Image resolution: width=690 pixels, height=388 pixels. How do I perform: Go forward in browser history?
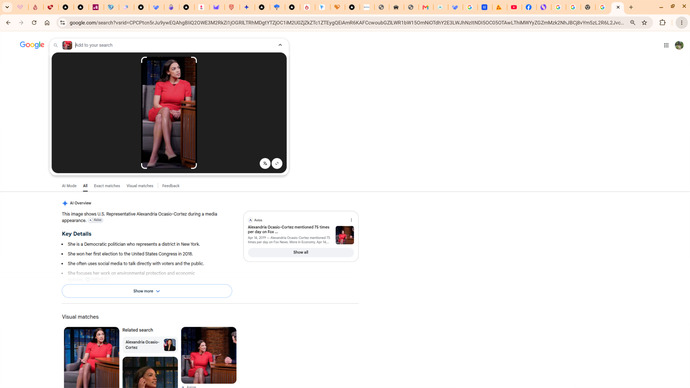pyautogui.click(x=21, y=22)
